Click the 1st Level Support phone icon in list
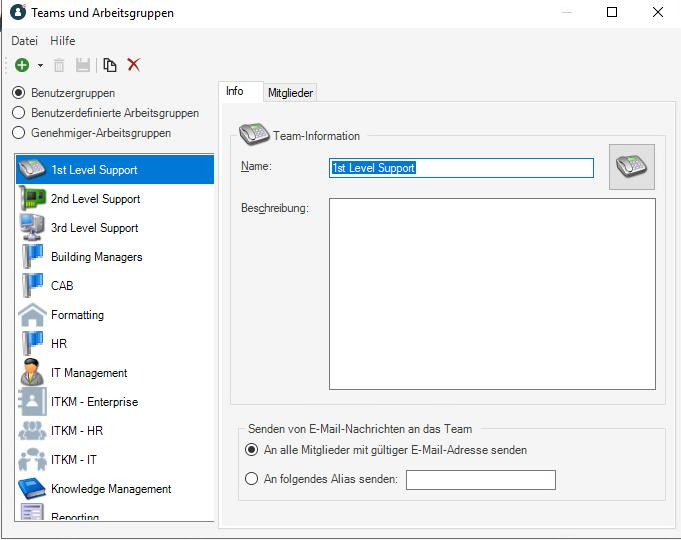The height and width of the screenshot is (540, 681). (31, 169)
